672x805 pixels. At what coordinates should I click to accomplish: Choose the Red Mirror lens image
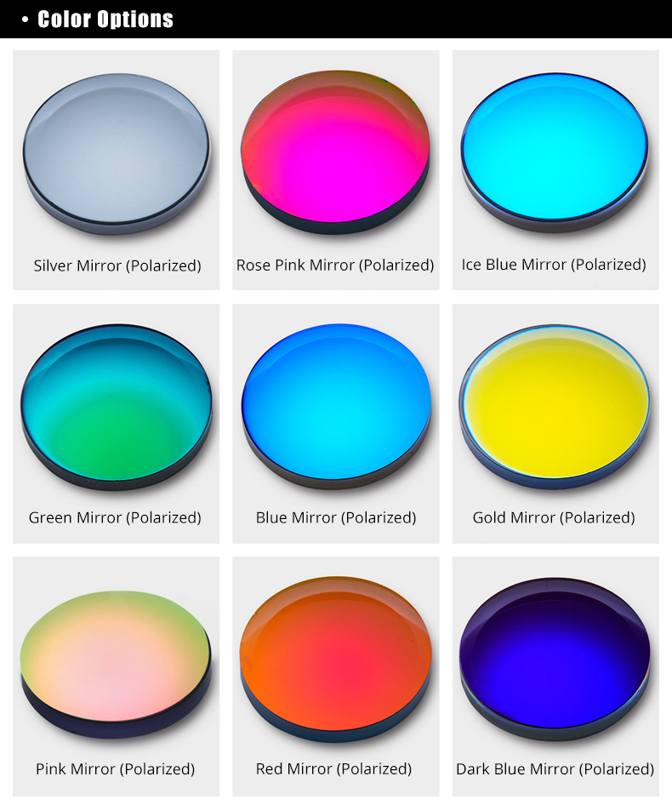(x=335, y=659)
